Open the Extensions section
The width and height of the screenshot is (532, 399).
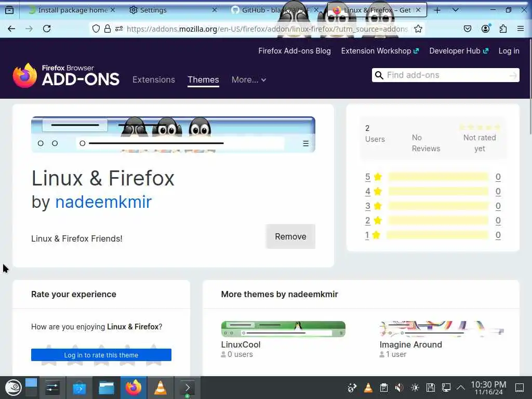point(154,79)
